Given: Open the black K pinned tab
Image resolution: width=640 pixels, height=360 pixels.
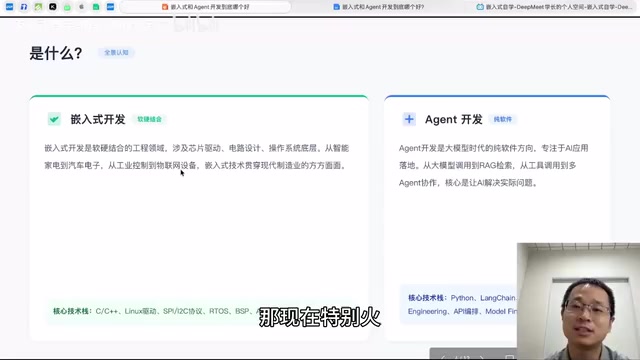Looking at the screenshot, I should 53,7.
